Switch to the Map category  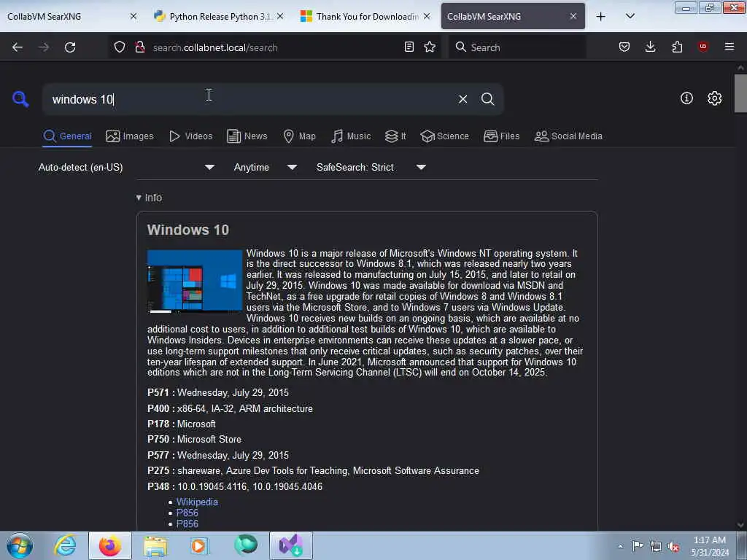click(299, 136)
